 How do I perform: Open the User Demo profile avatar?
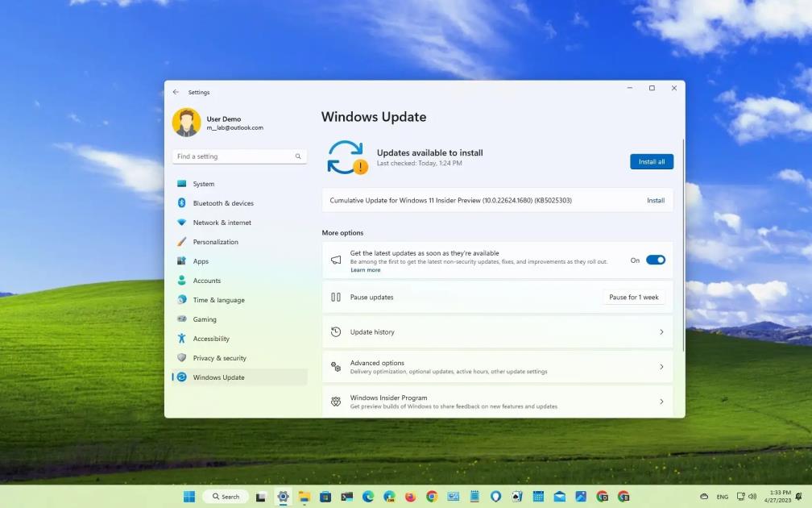pos(186,123)
